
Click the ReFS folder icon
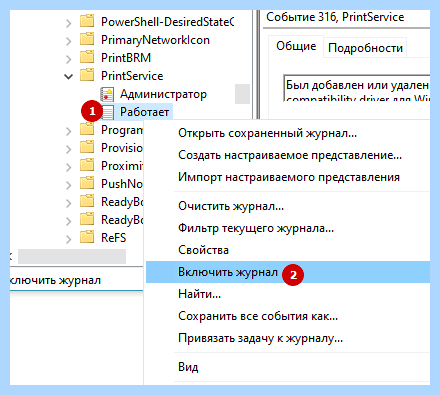[87, 237]
